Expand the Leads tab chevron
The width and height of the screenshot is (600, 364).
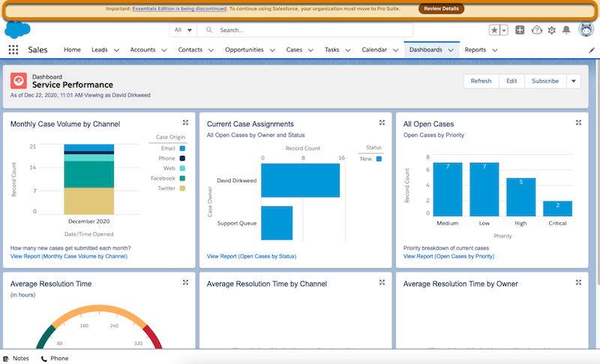pyautogui.click(x=116, y=50)
